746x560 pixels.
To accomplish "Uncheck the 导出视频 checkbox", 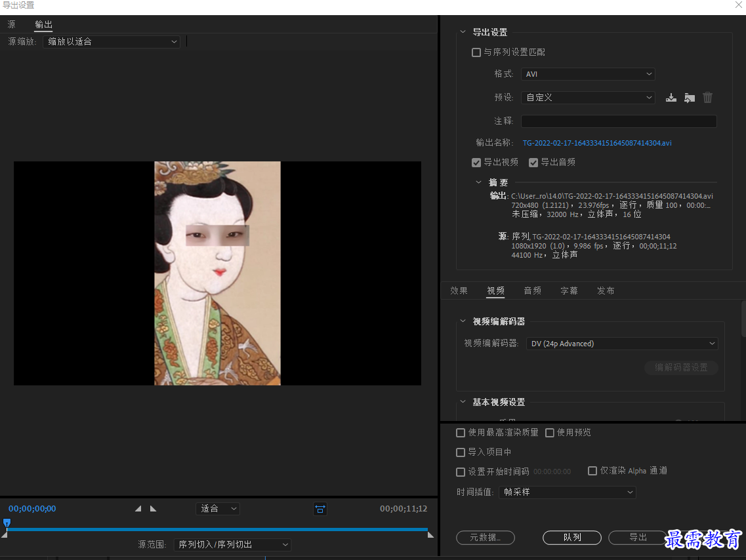I will click(x=476, y=163).
